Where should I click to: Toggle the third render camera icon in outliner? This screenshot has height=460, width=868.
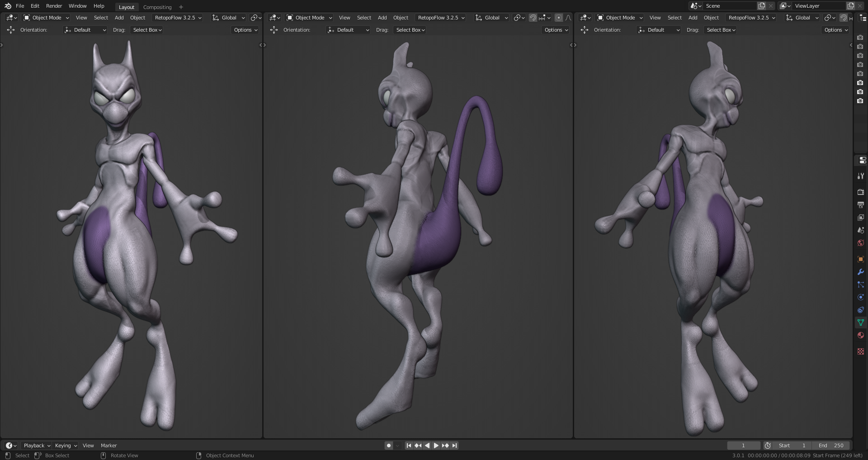click(860, 56)
